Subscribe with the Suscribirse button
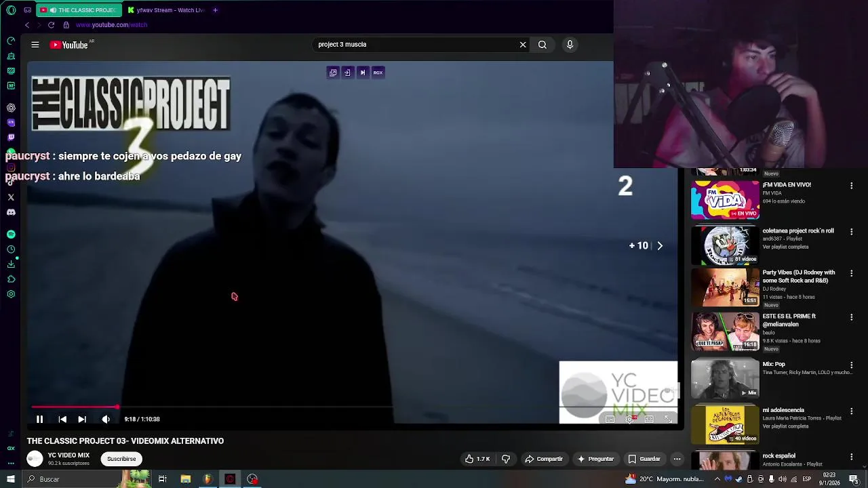The image size is (868, 488). click(x=121, y=459)
